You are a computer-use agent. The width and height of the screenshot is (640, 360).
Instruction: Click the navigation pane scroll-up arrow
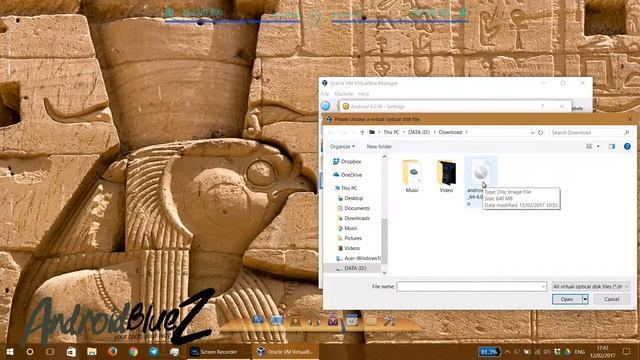click(x=384, y=157)
